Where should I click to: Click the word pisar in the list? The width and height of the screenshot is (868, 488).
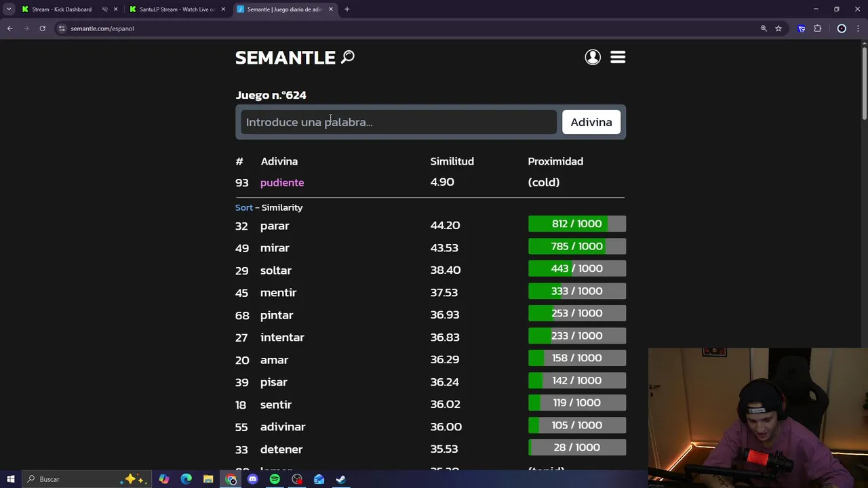[x=274, y=382]
